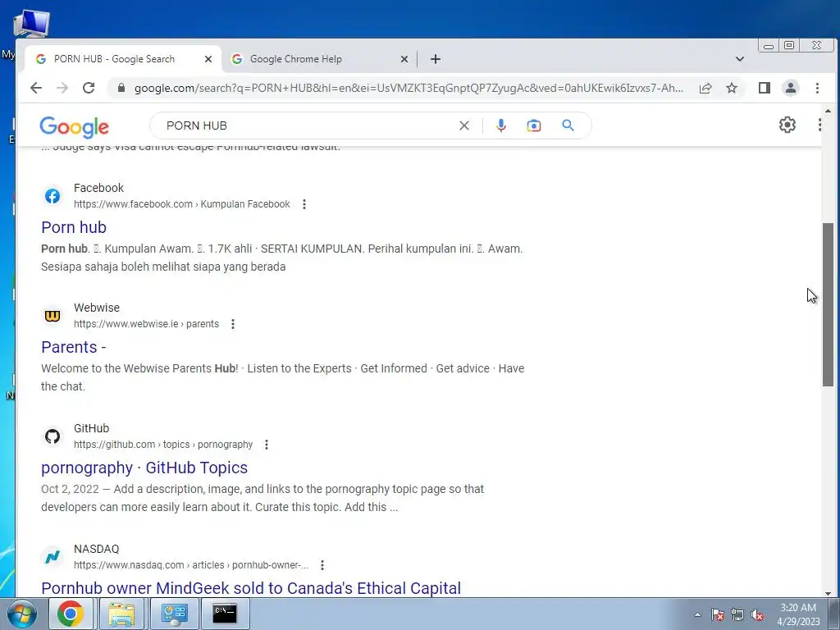Go back to previous page
The width and height of the screenshot is (840, 630).
(36, 88)
